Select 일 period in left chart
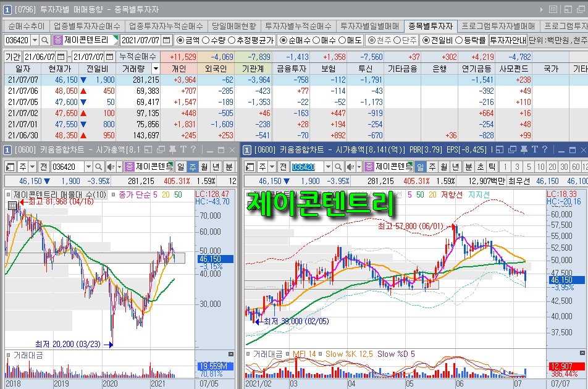Viewport: 588px width, 389px height. click(x=181, y=167)
